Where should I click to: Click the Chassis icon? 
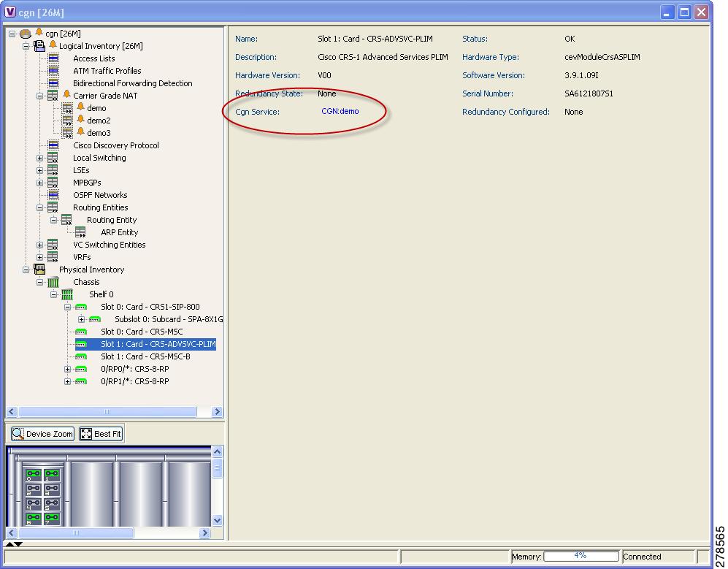[53, 282]
